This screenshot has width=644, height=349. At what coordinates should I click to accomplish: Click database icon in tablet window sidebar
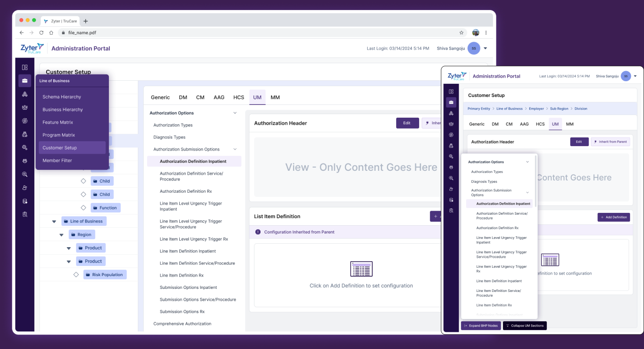pos(451,200)
